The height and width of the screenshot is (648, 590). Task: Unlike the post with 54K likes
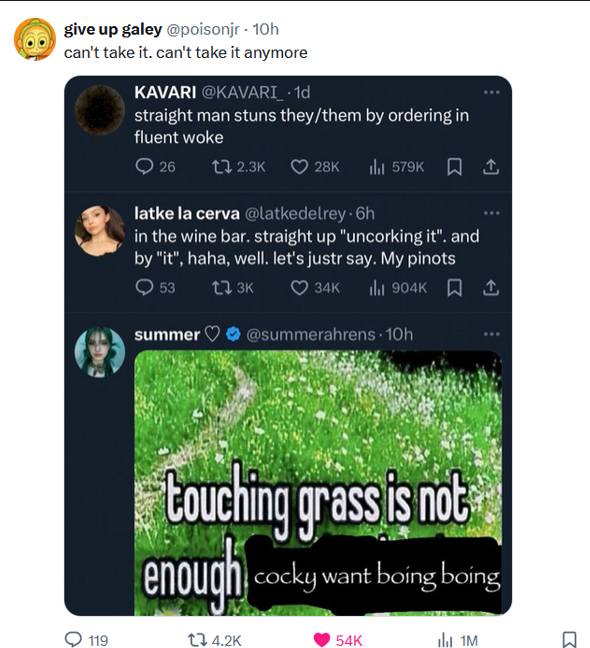[322, 639]
